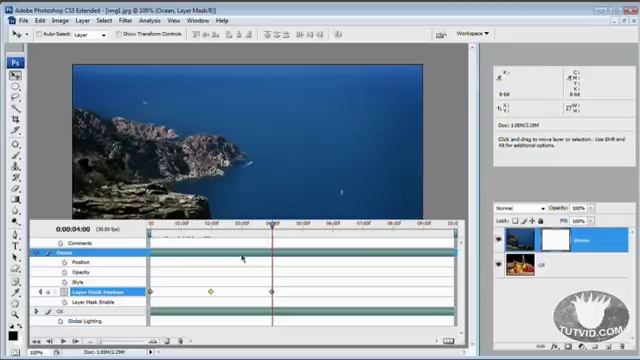Create new adjustment layer icon
The image size is (640, 360).
click(x=582, y=347)
